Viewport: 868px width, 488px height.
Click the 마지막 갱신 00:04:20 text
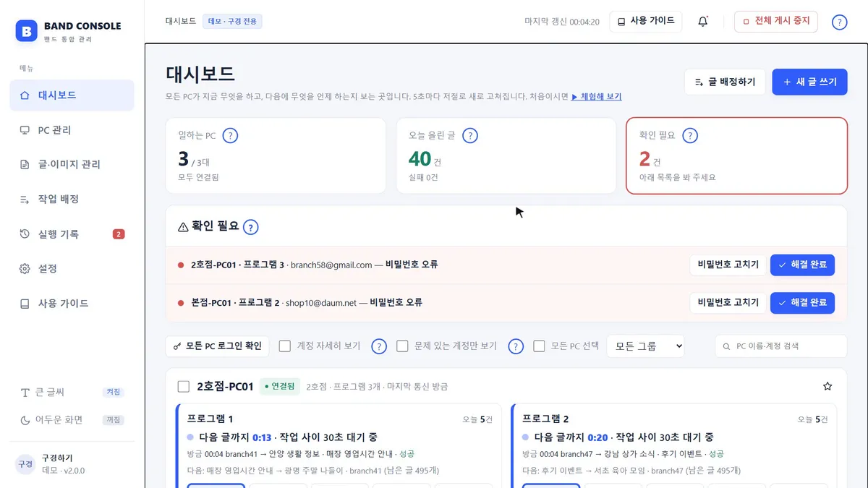coord(562,22)
